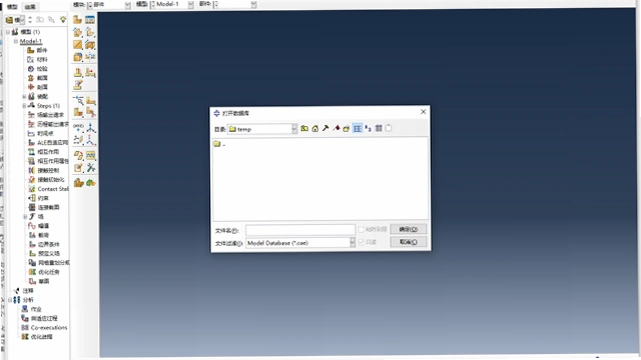Viewport: 641px width, 360px height.
Task: Select the Create Datum Point tool
Action: [78, 127]
